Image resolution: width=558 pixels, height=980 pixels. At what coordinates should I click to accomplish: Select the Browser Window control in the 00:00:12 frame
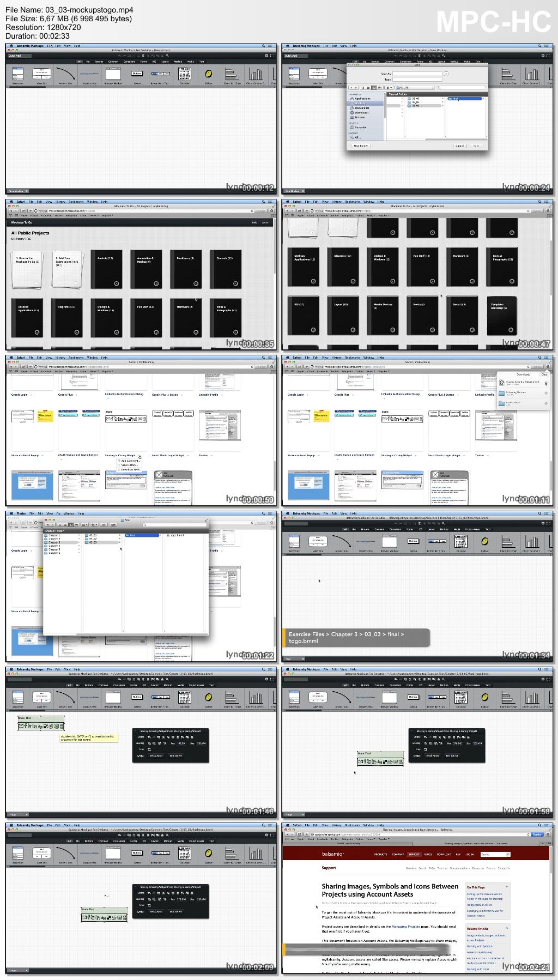pyautogui.click(x=113, y=75)
